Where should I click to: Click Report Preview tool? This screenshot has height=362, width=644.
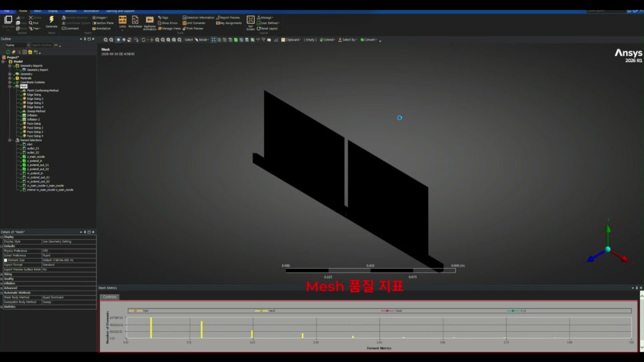click(x=228, y=18)
